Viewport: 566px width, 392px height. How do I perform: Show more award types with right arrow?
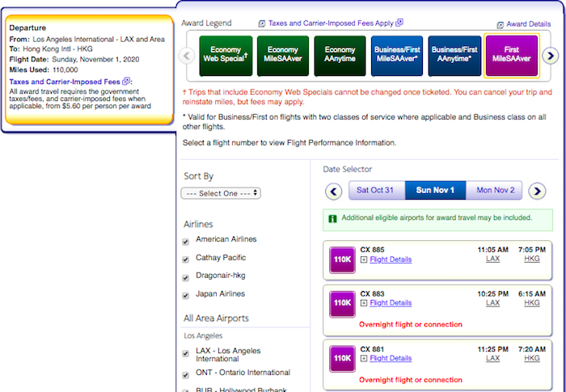pyautogui.click(x=551, y=56)
